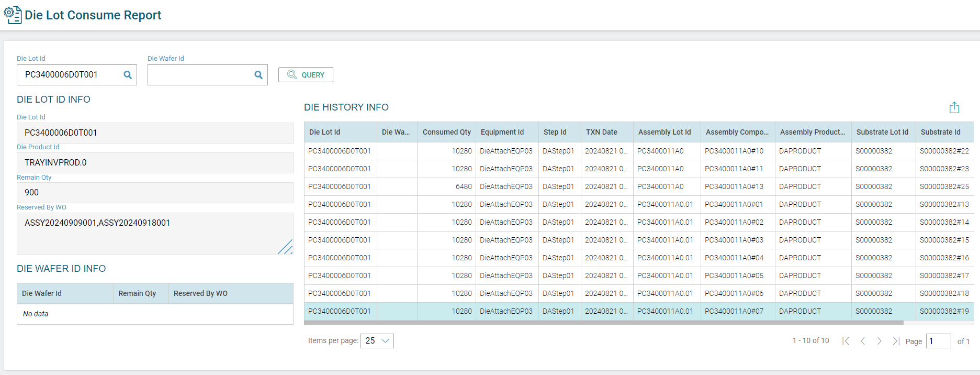Click the export icon above Die History table
This screenshot has width=980, height=375.
pyautogui.click(x=954, y=107)
